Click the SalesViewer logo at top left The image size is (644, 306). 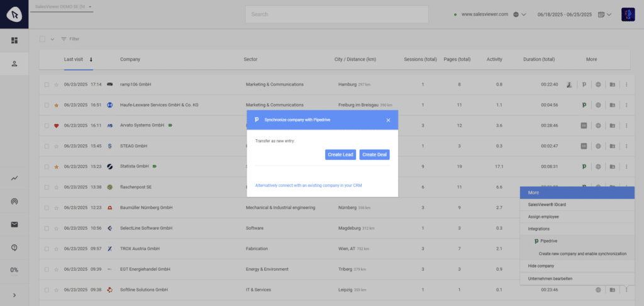click(x=14, y=14)
